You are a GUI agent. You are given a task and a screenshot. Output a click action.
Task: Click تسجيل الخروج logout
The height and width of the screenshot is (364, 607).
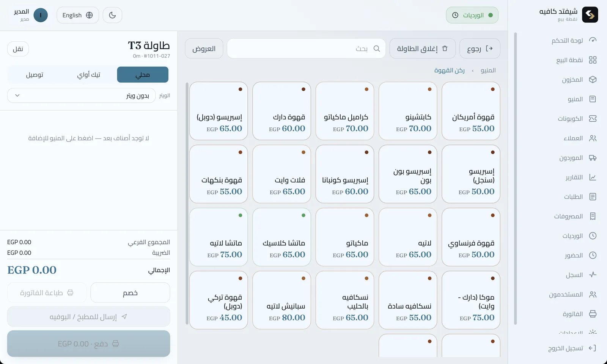click(x=572, y=348)
